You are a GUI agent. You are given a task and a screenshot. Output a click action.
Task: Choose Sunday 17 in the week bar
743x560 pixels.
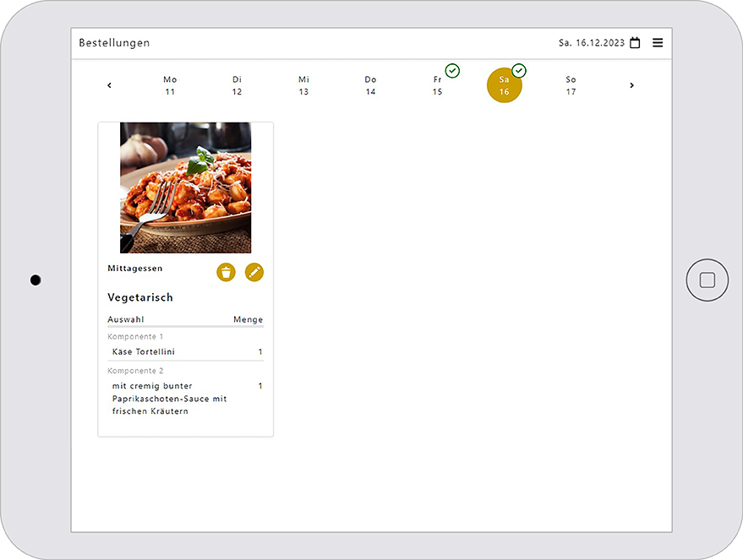(571, 85)
